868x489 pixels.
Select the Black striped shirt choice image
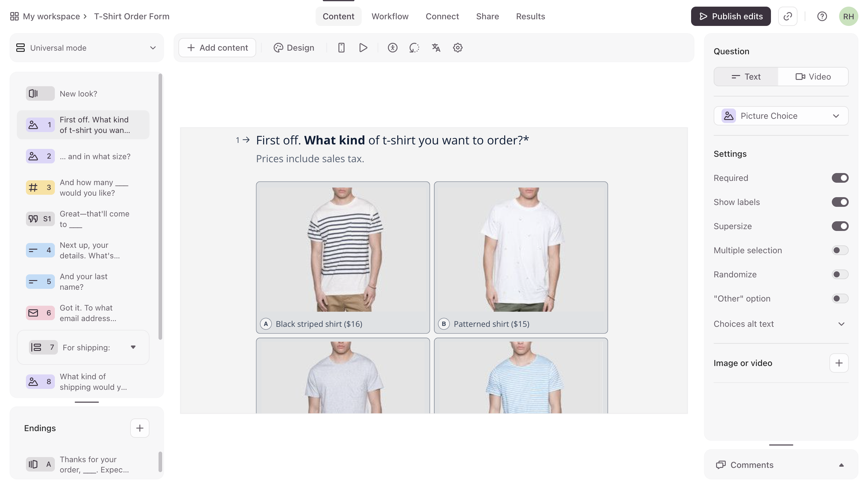coord(343,249)
